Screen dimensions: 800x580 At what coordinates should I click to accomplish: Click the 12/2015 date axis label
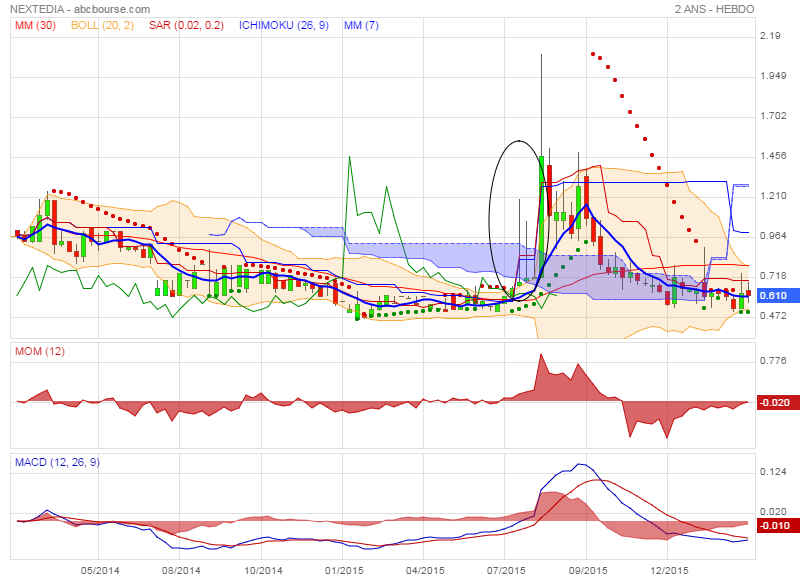pyautogui.click(x=669, y=570)
